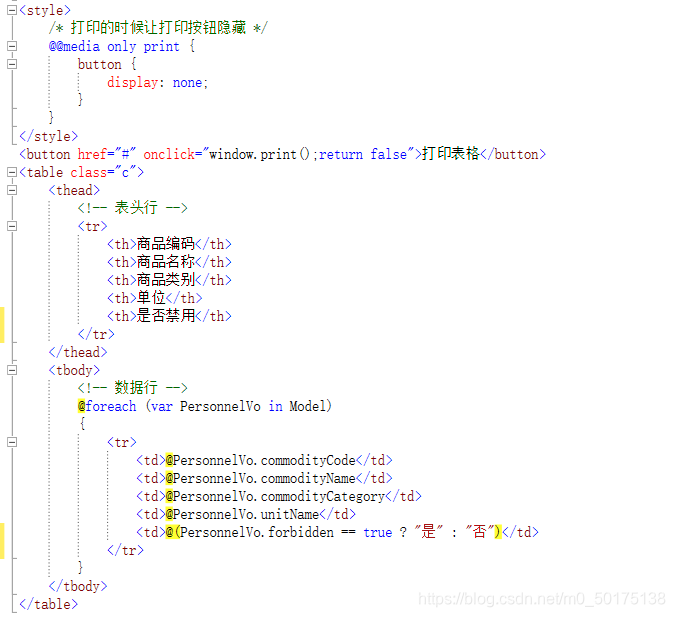
Task: Collapse the @@media only print block
Action: tap(12, 46)
